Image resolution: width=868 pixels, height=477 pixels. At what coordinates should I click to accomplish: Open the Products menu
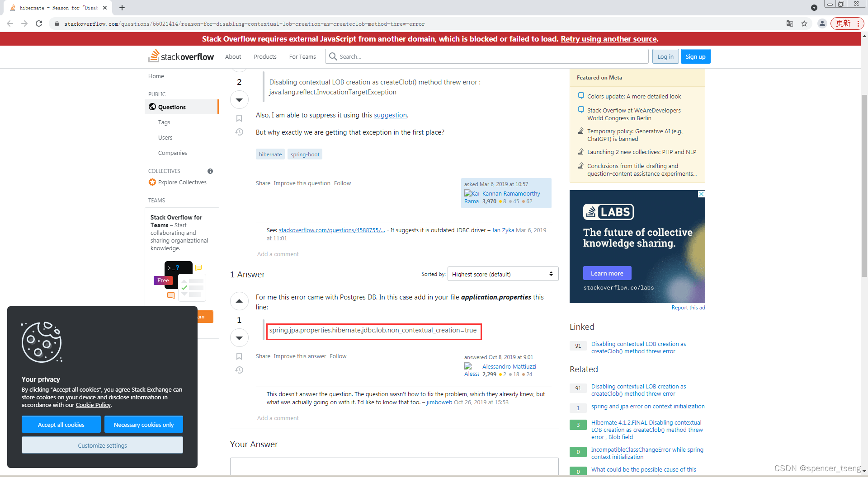(x=265, y=56)
